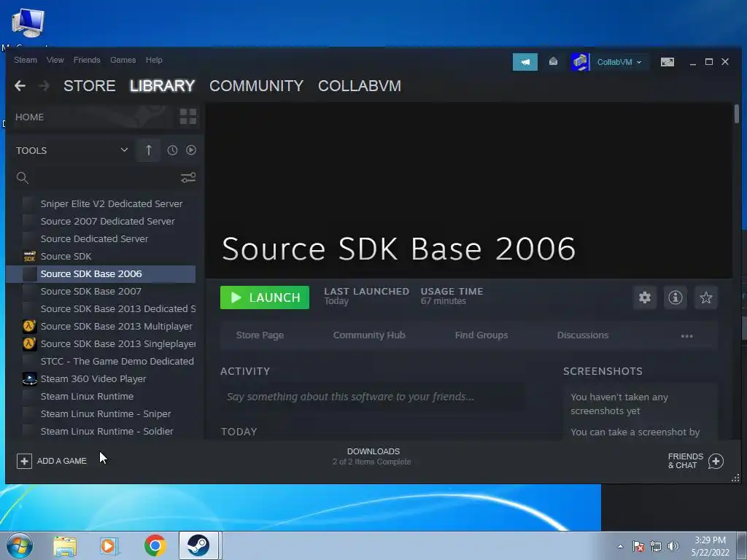The height and width of the screenshot is (560, 747).
Task: Click the activity comment input field
Action: [373, 397]
